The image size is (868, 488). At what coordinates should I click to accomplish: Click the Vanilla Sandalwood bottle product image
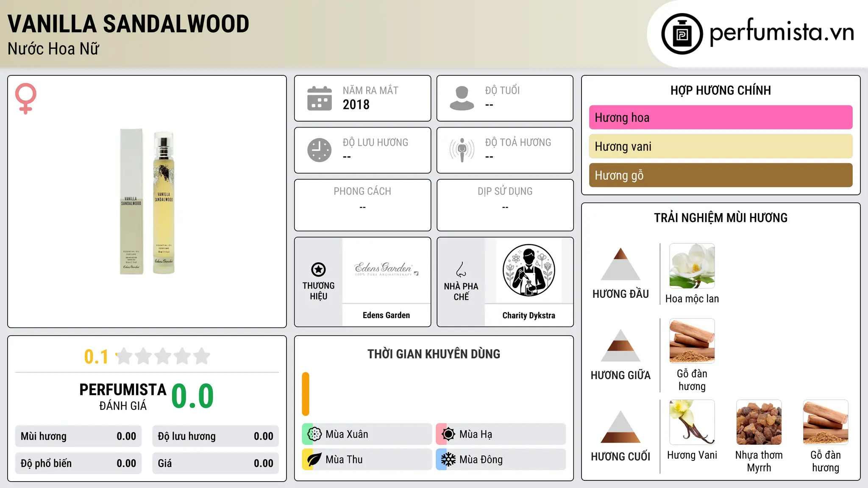tap(147, 202)
